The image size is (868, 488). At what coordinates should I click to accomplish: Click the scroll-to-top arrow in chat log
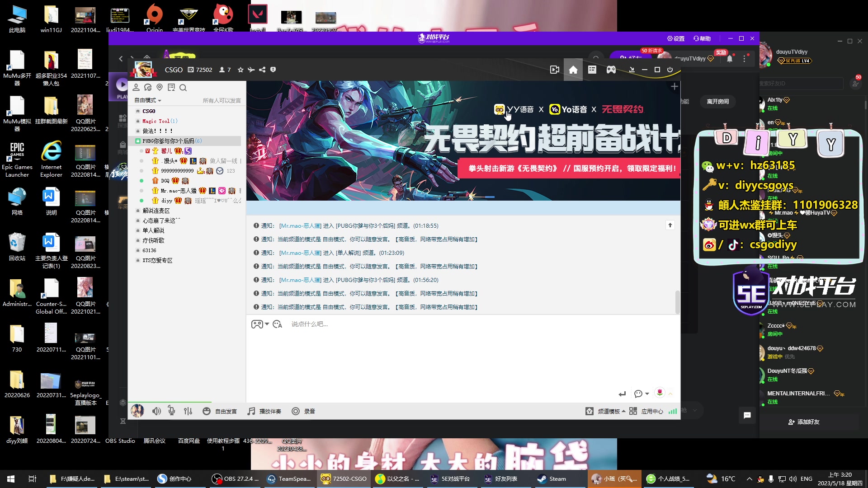670,225
